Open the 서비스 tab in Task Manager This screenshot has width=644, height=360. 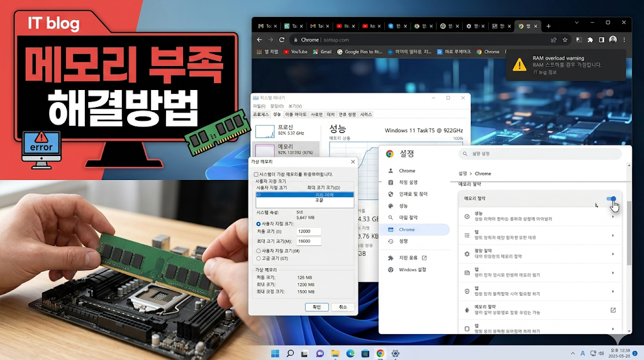click(366, 115)
